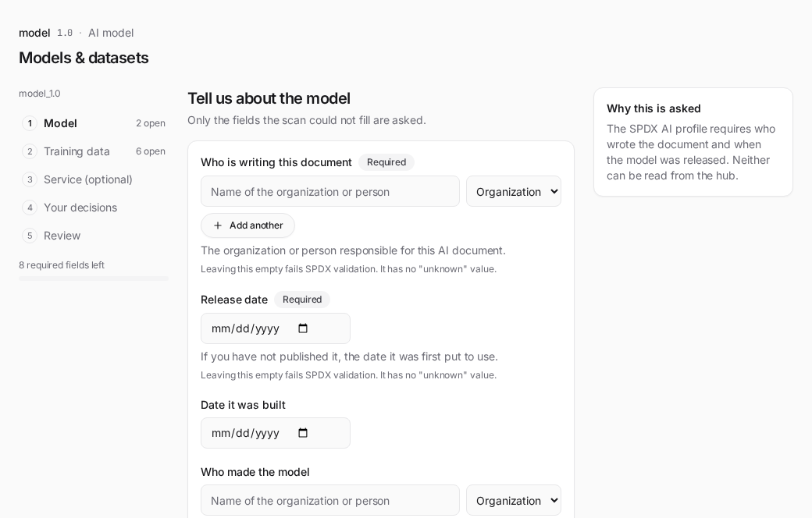Focus the Who made the model name field
This screenshot has height=518, width=812.
click(329, 500)
